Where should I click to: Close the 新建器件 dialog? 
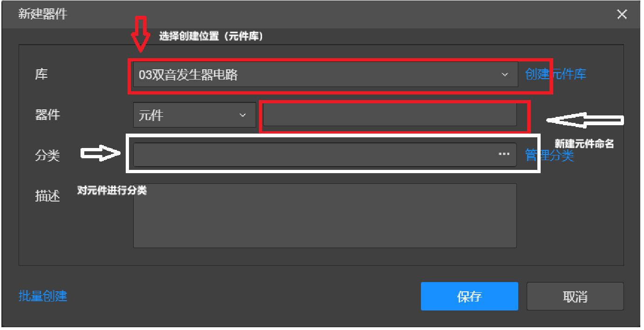(x=622, y=14)
